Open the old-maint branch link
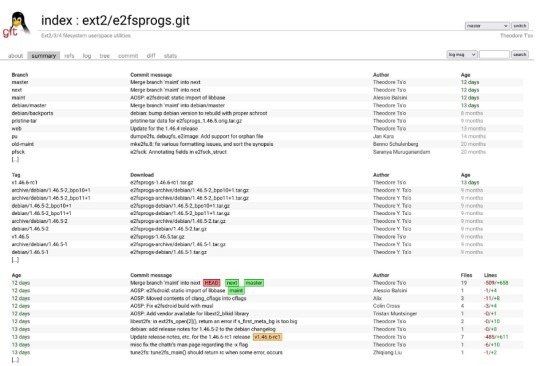536x366 pixels. click(23, 144)
